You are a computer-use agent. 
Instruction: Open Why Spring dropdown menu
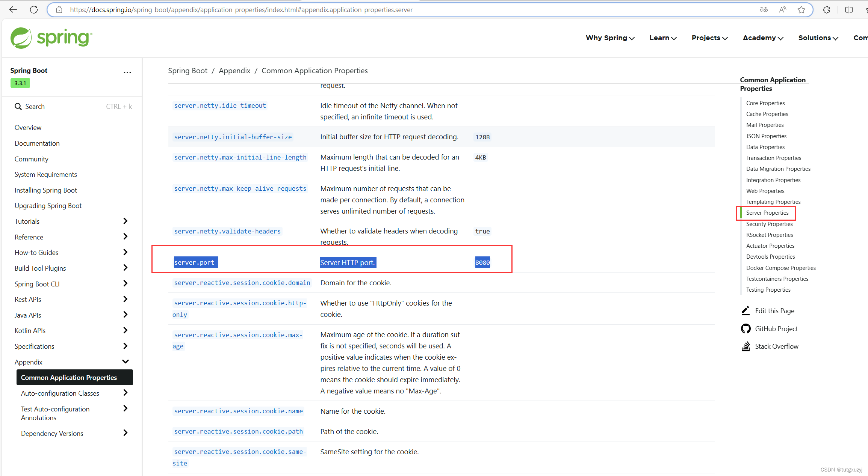pyautogui.click(x=610, y=38)
